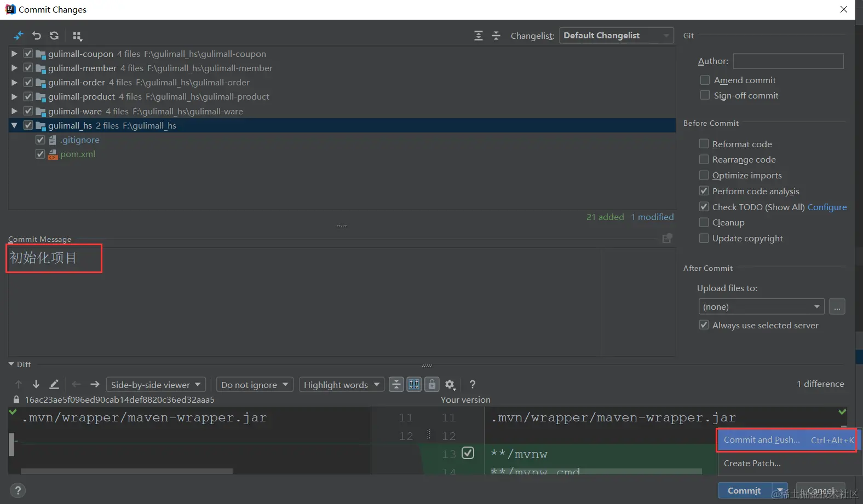Toggle collapse unchanged fragments icon
Screen dimensions: 863x504
(x=396, y=384)
